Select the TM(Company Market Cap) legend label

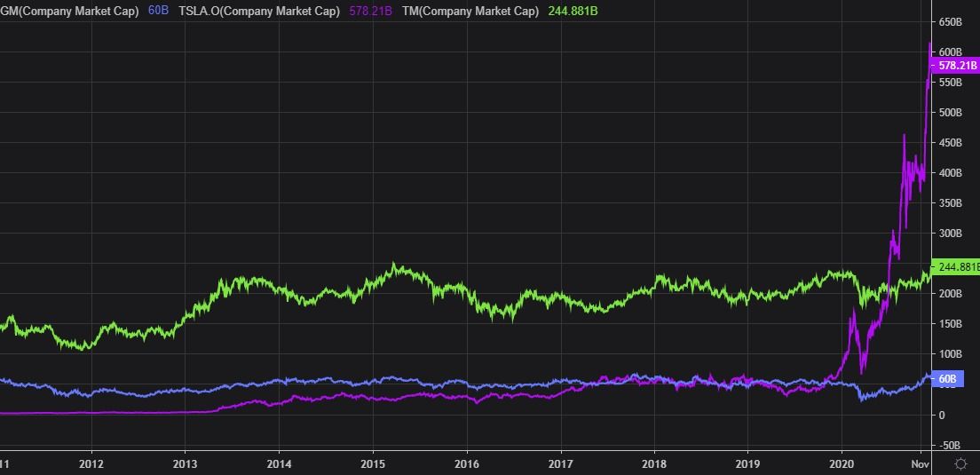[469, 11]
